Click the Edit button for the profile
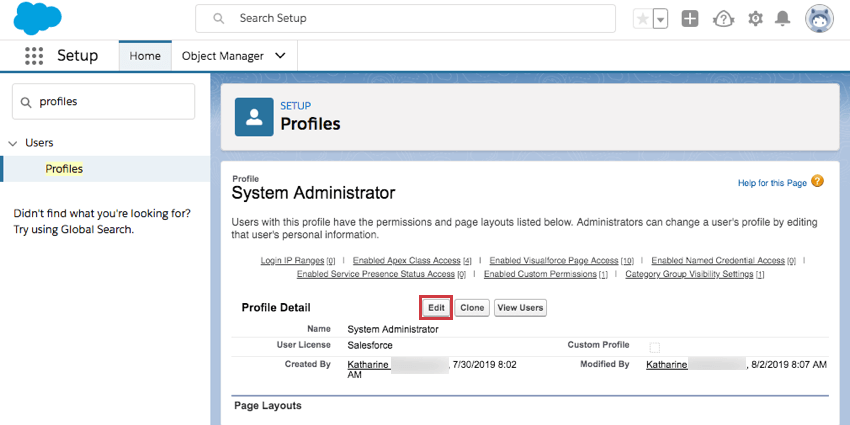This screenshot has height=425, width=850. [x=436, y=307]
